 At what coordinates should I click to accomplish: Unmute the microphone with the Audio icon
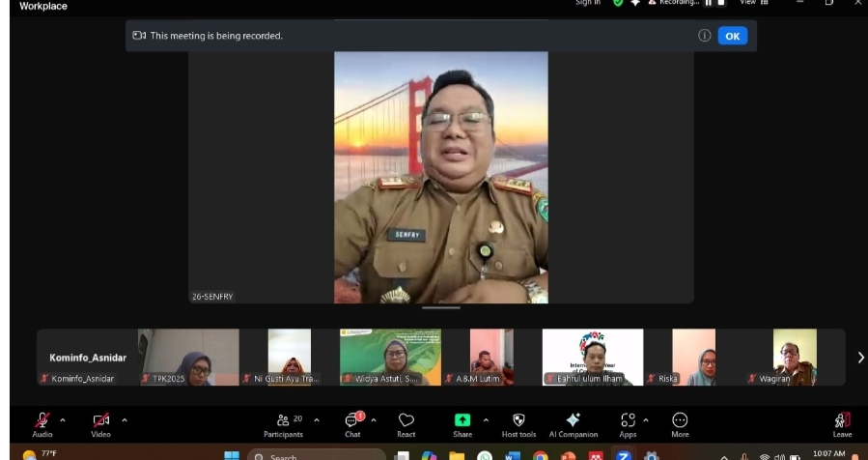(x=42, y=420)
